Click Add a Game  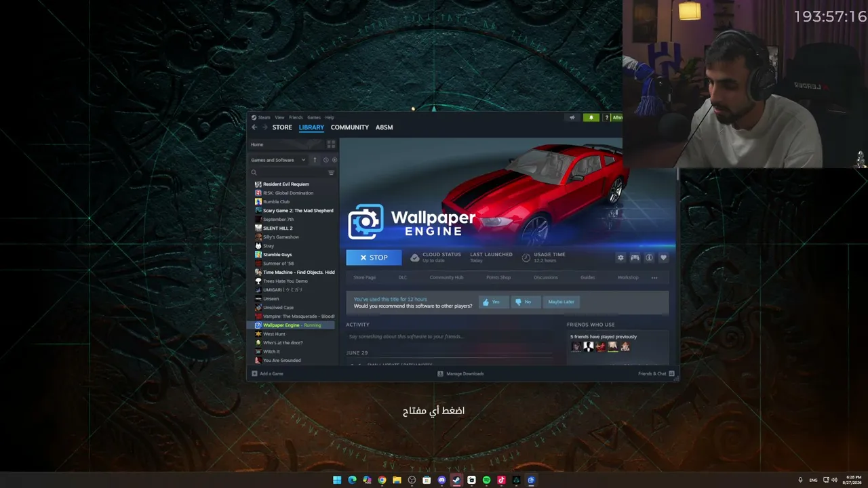[x=268, y=373]
